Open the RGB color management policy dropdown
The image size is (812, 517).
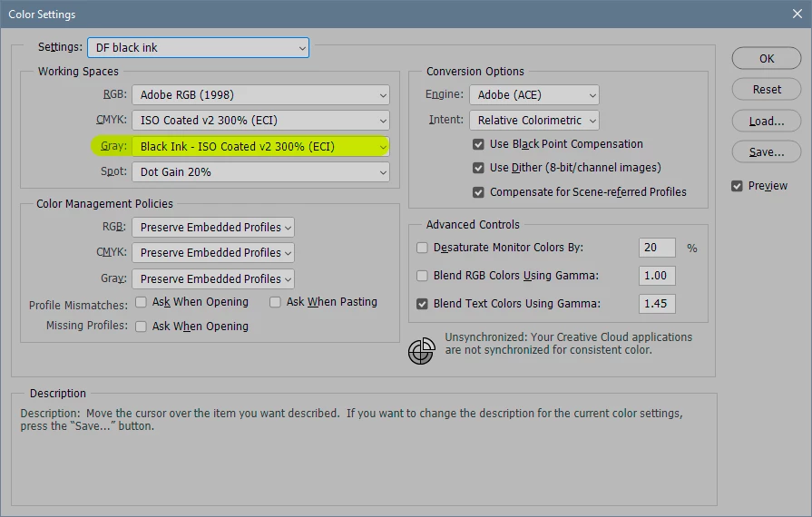213,227
